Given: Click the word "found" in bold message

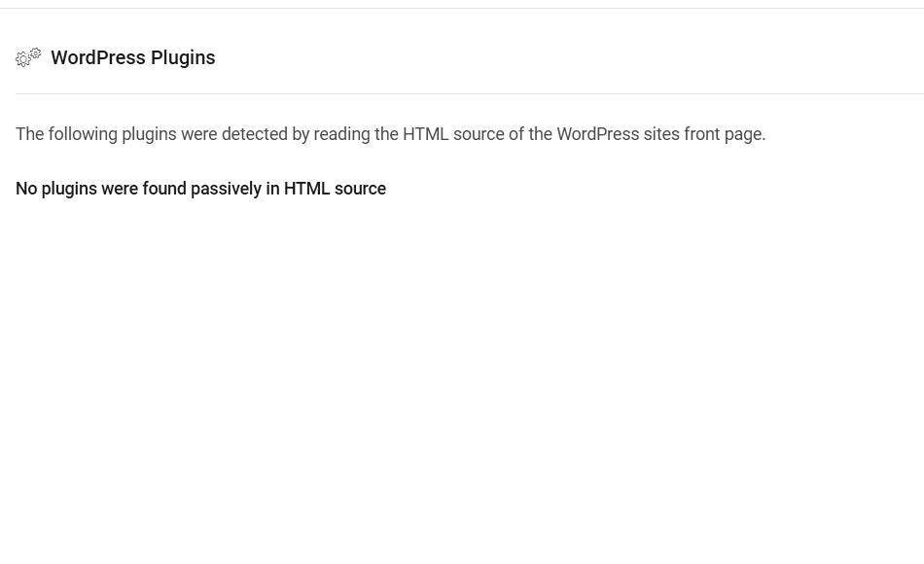Looking at the screenshot, I should point(164,189).
